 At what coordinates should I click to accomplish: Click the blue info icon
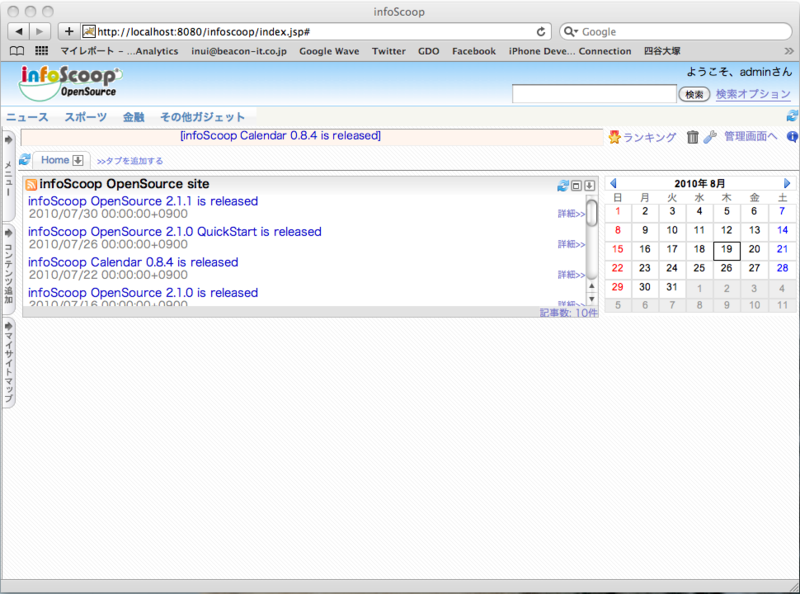click(x=792, y=136)
